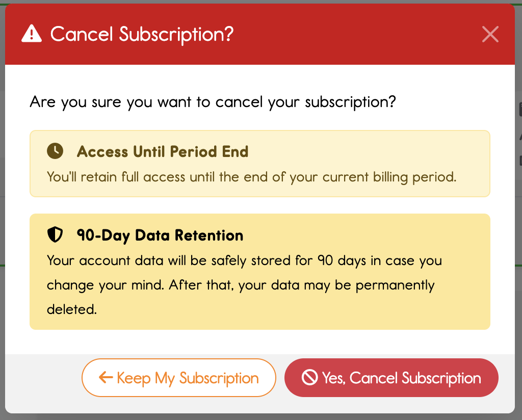The image size is (522, 420).
Task: Click the confirmation question text
Action: pyautogui.click(x=213, y=101)
